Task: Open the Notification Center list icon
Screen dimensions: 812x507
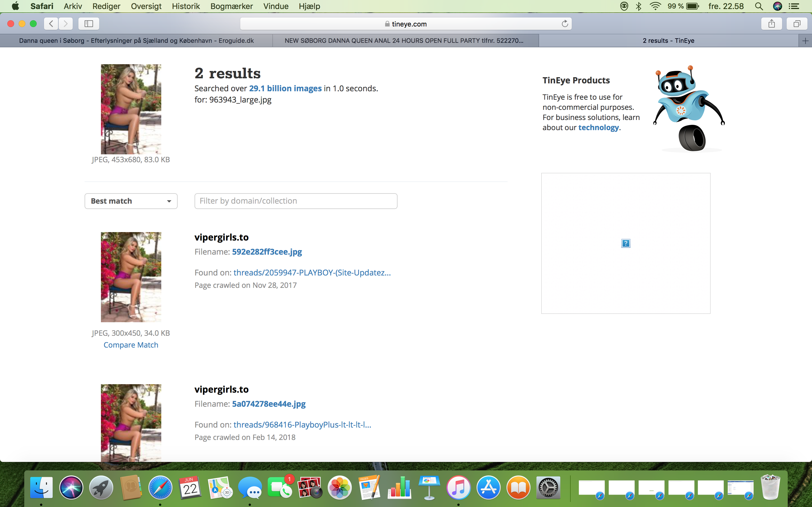Action: pyautogui.click(x=794, y=6)
